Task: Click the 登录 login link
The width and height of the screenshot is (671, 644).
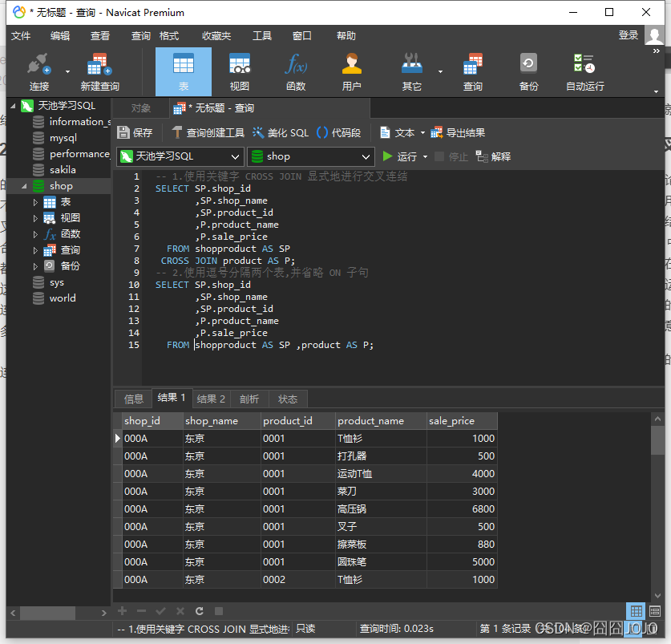Action: (x=629, y=35)
